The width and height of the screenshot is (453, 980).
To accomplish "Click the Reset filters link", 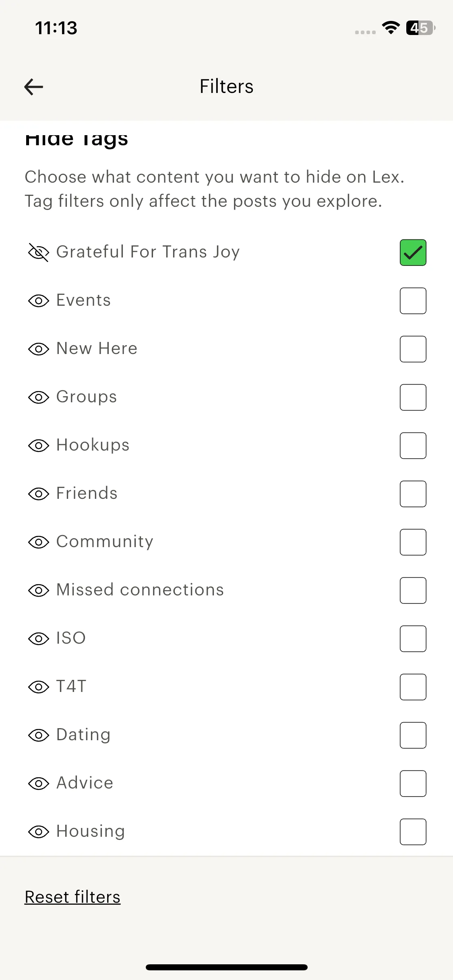I will [72, 897].
